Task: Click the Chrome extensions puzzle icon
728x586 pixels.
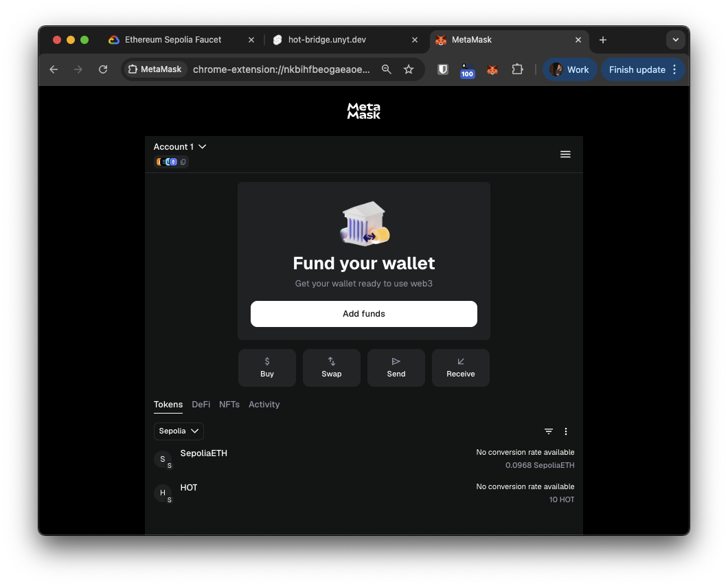Action: point(517,69)
